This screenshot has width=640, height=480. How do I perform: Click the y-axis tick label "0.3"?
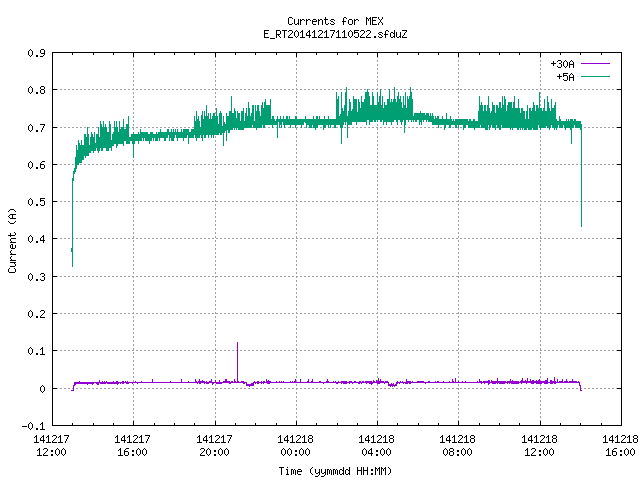coord(36,277)
